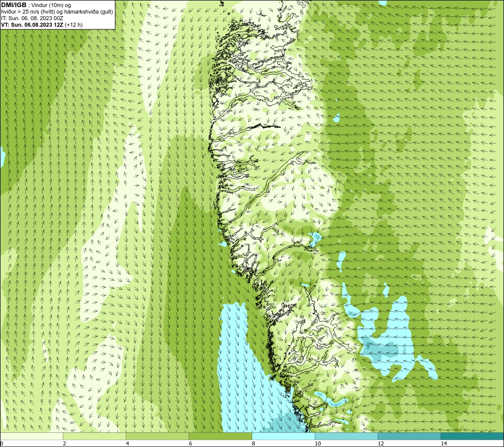
Task: Click the 8-10 m/s light cyan legend swatch
Action: 283,436
